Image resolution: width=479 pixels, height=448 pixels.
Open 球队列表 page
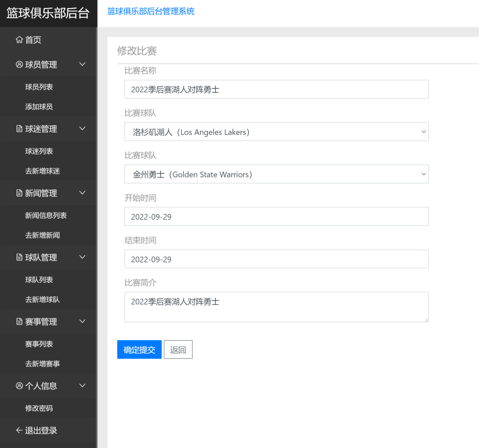point(39,279)
